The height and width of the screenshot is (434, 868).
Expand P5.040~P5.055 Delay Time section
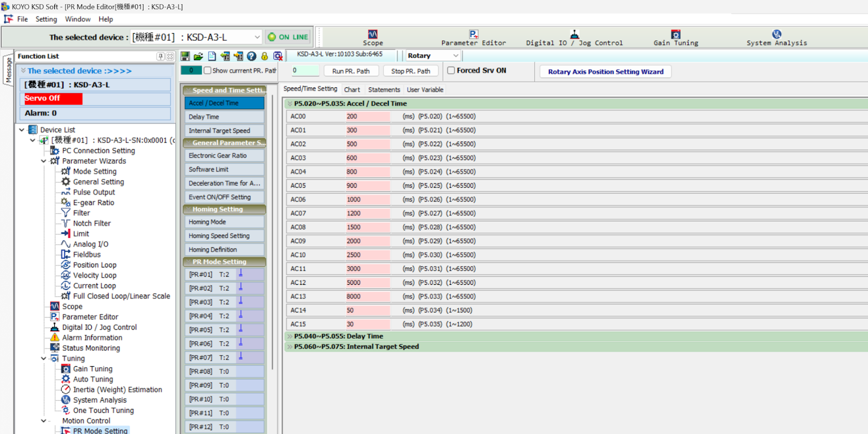point(290,336)
